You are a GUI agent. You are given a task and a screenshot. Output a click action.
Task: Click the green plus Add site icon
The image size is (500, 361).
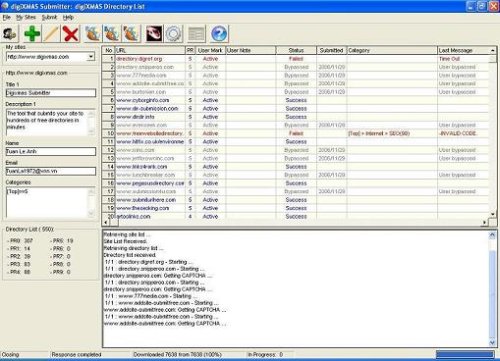click(32, 34)
